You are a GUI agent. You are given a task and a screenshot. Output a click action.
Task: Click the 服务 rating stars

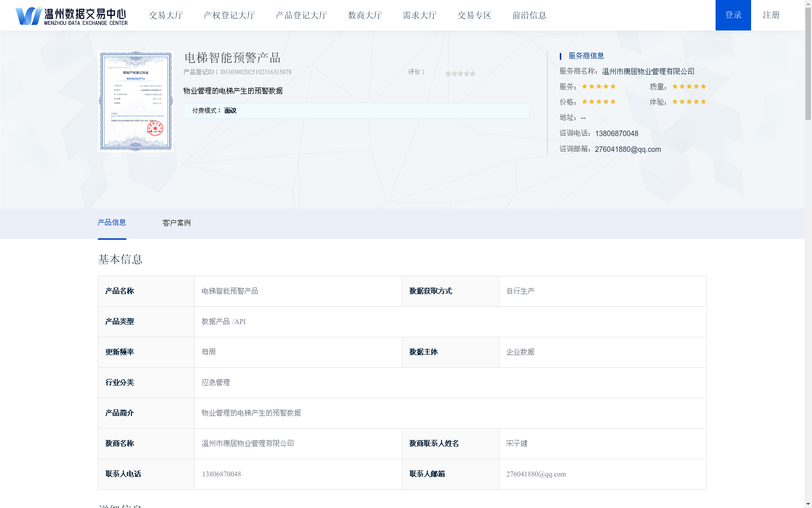coord(599,86)
